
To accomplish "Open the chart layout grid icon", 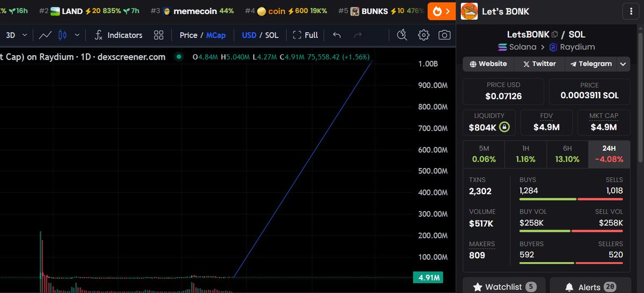I will 158,35.
